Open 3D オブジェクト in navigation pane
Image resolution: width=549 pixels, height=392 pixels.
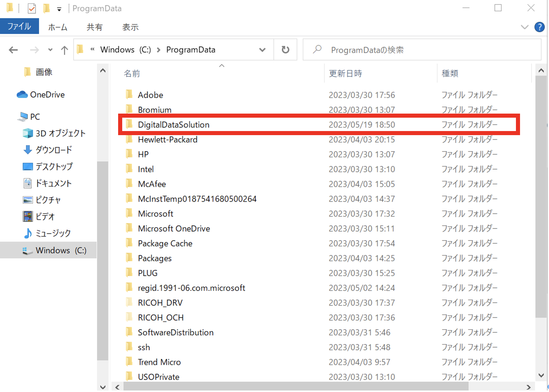[61, 133]
